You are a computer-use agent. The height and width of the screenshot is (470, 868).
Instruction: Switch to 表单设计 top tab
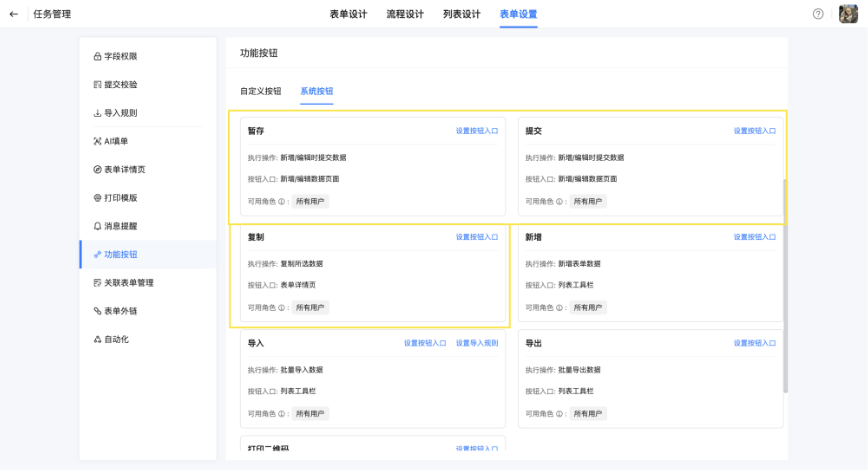click(x=348, y=14)
